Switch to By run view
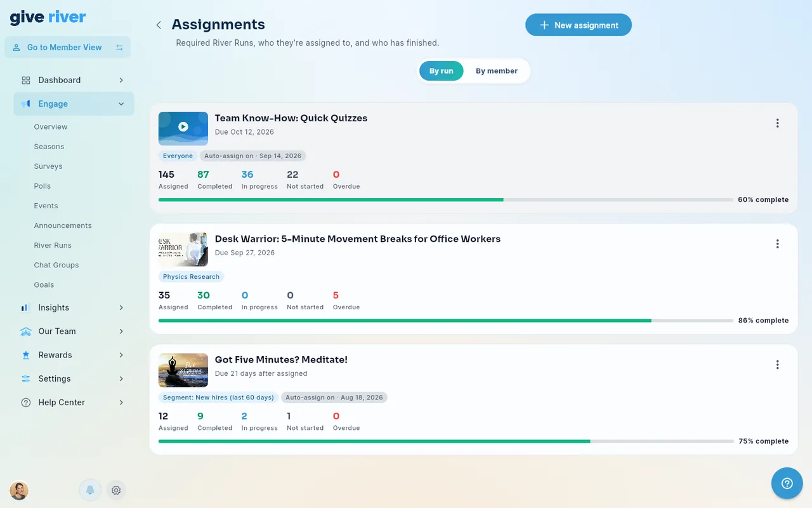Screen dimensions: 812x508 click(x=442, y=71)
